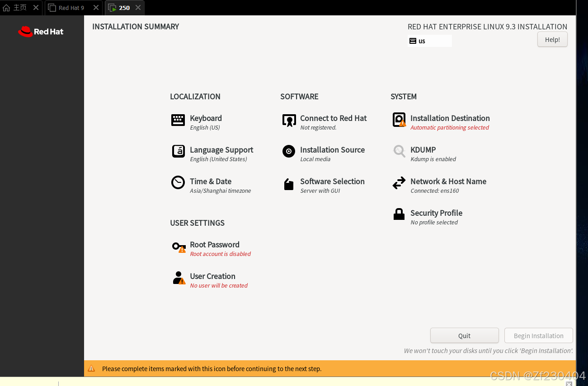Open Security Profile
Viewport: 588px width, 386px height.
pyautogui.click(x=436, y=213)
